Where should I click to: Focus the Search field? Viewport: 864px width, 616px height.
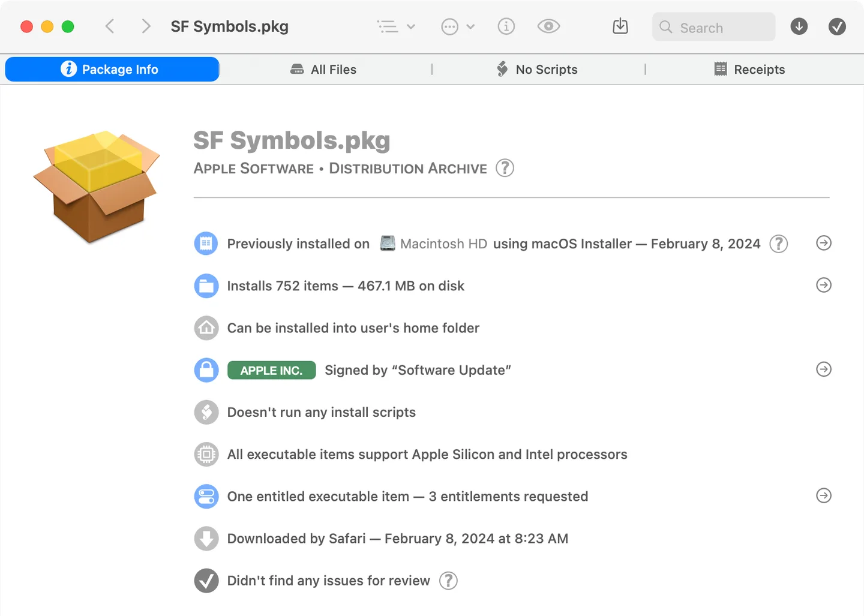714,27
